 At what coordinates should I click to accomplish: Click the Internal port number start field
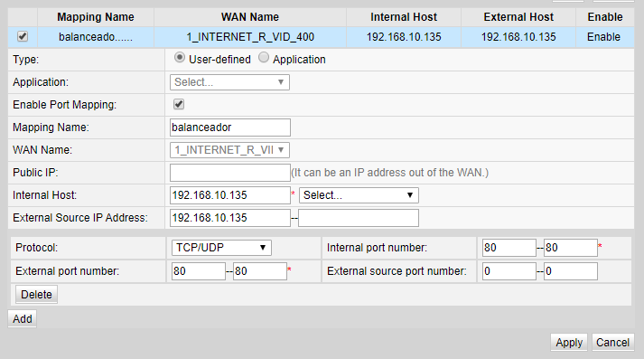click(509, 248)
